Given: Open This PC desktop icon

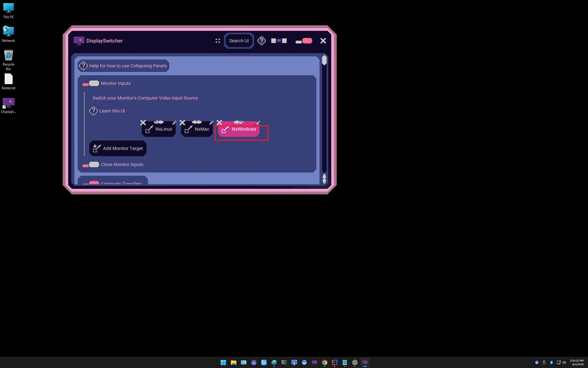Looking at the screenshot, I should (x=8, y=11).
